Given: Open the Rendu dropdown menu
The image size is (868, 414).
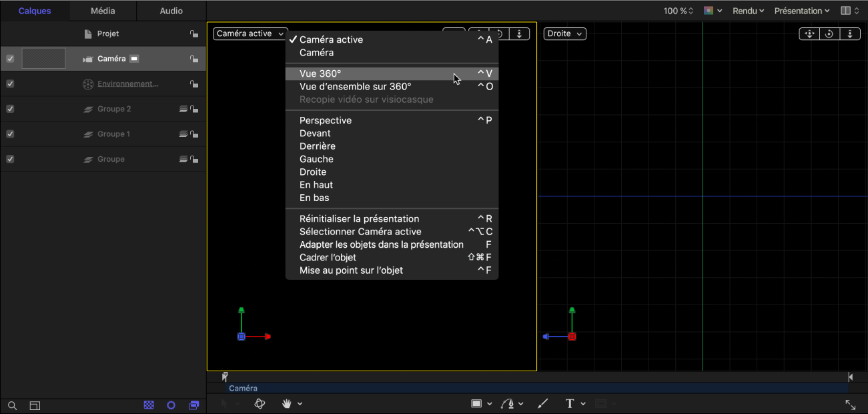Looking at the screenshot, I should pyautogui.click(x=748, y=11).
